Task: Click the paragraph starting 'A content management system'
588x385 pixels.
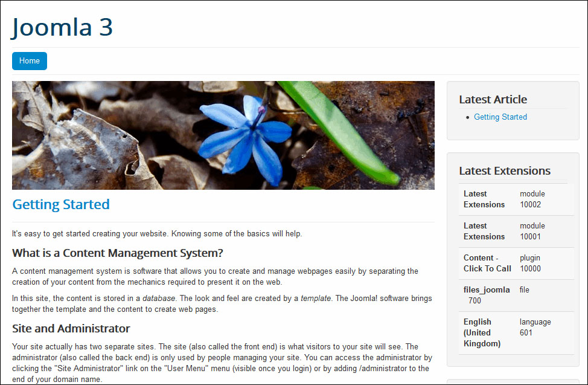Action: (x=216, y=276)
